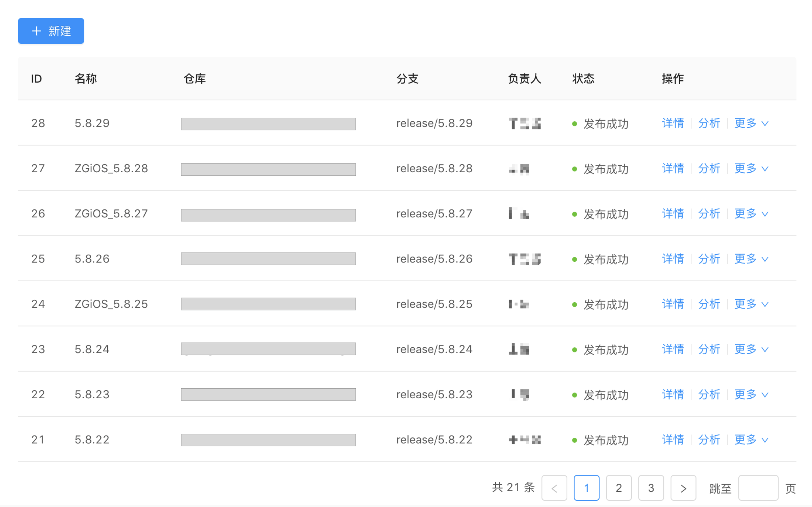
Task: Open 详情 for ZGiOS_5.8.25
Action: coord(673,304)
